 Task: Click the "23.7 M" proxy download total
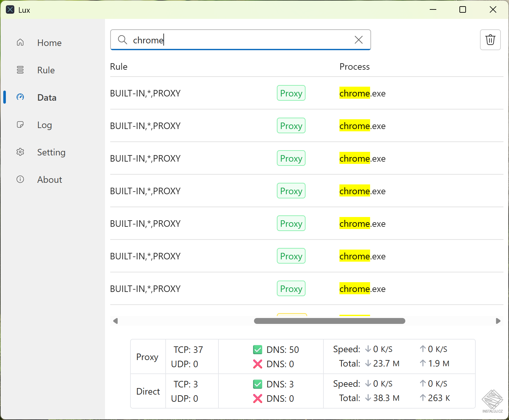[386, 363]
